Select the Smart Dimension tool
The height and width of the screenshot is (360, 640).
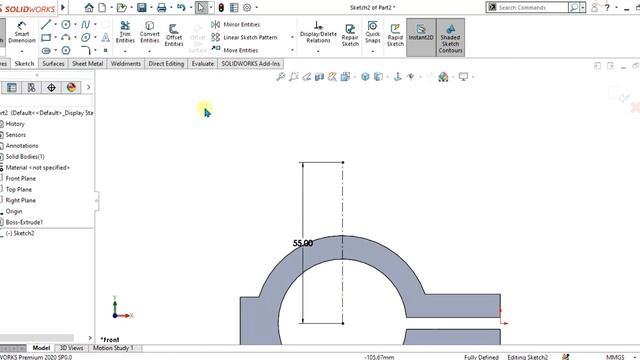tap(22, 32)
